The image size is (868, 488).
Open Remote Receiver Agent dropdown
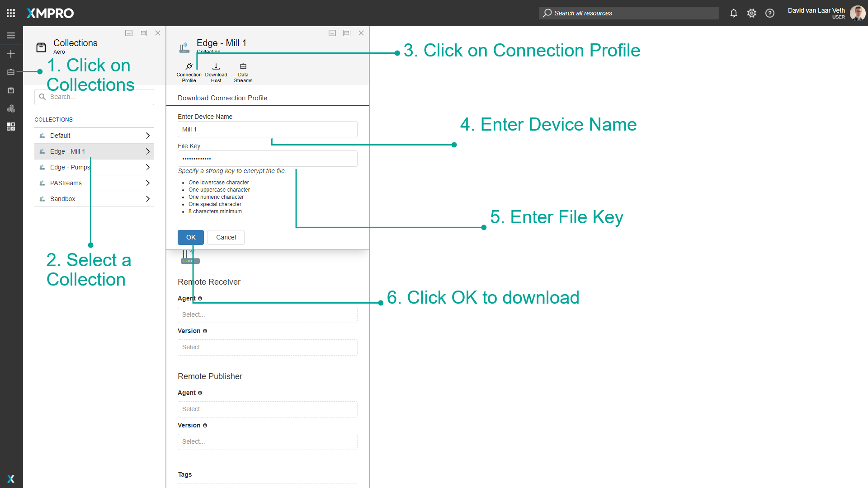pos(267,314)
